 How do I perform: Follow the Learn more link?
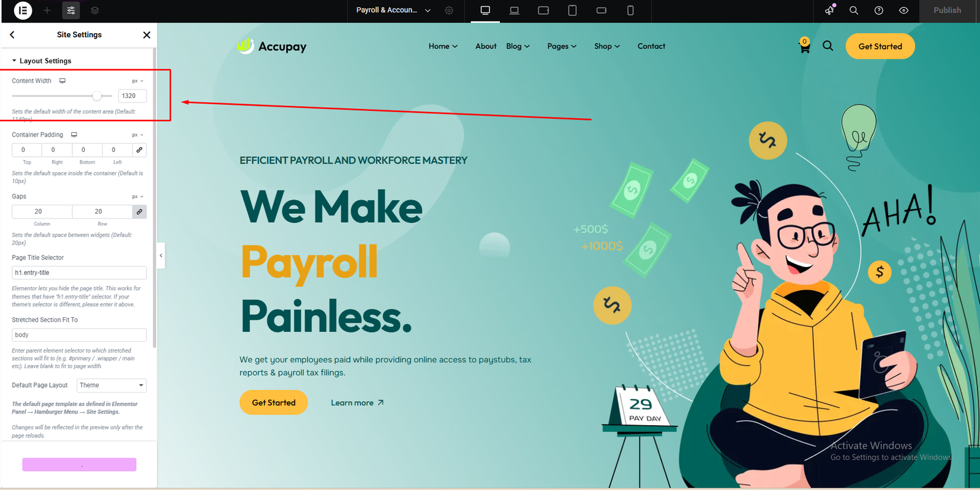[357, 403]
